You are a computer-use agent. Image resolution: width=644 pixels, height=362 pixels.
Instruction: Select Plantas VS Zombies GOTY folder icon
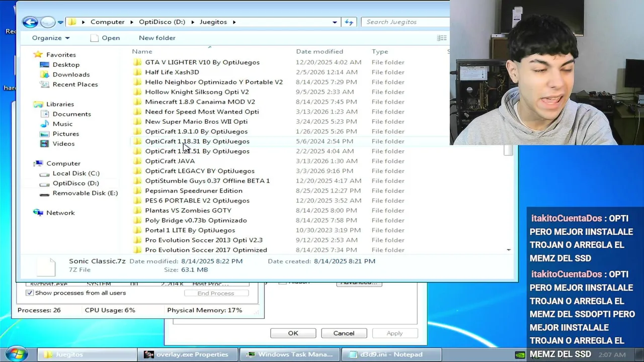[137, 210]
